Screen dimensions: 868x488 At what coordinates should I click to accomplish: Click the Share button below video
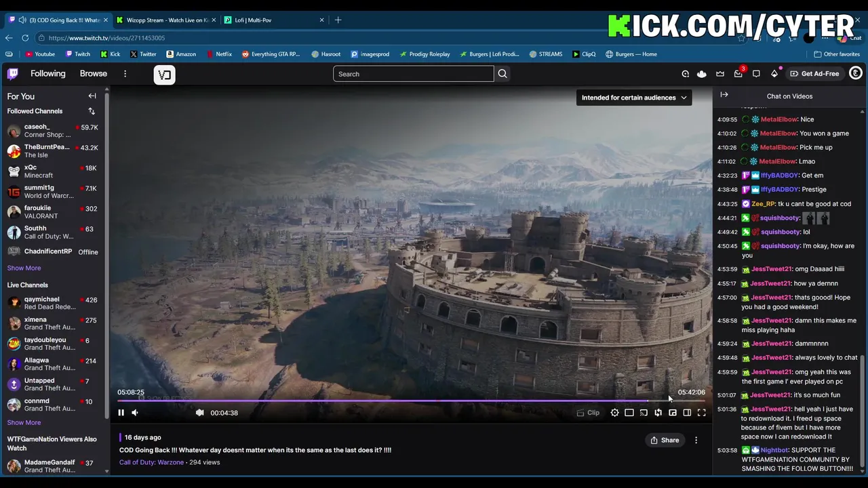tap(665, 441)
